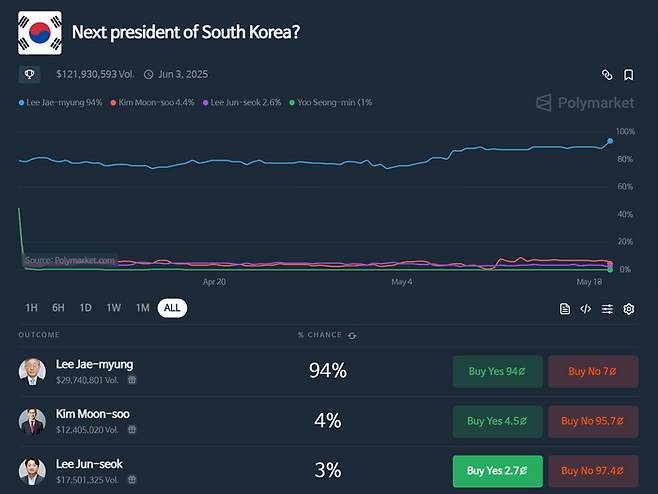Open the document icon beside the chart controls
Screen dimensions: 658x494
pos(565,309)
